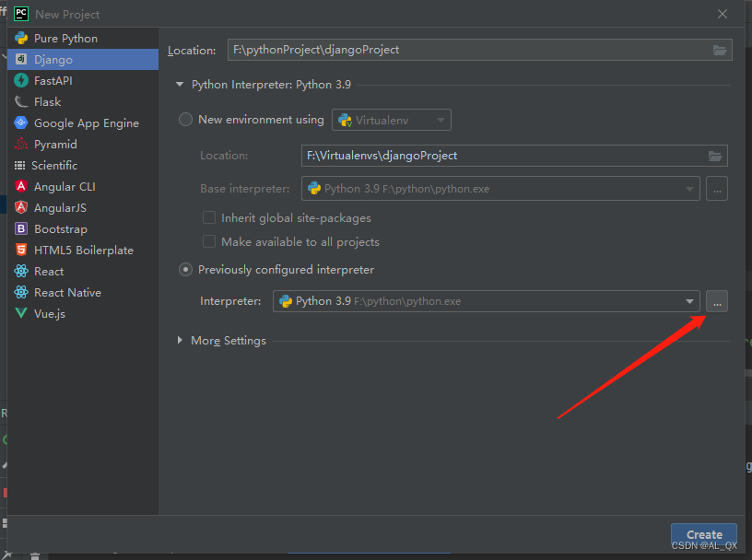Open the Vue.js project type label
This screenshot has height=560, width=752.
50,313
